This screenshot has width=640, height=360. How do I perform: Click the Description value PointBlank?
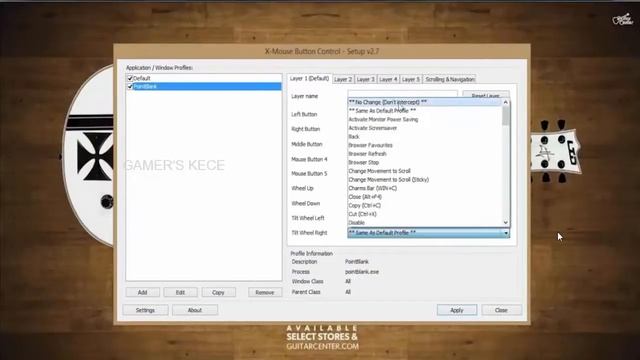tap(357, 262)
